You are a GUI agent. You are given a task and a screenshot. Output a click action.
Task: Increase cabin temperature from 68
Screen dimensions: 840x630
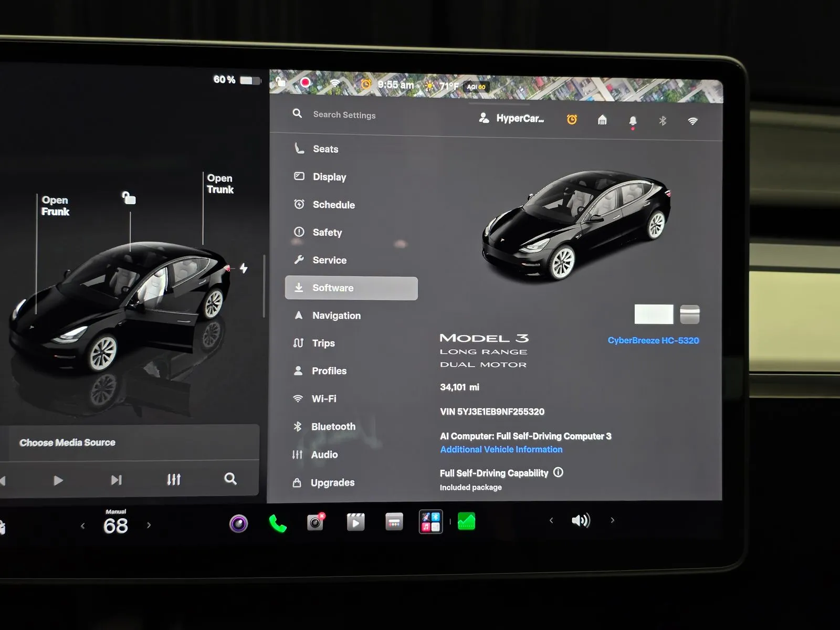click(149, 525)
